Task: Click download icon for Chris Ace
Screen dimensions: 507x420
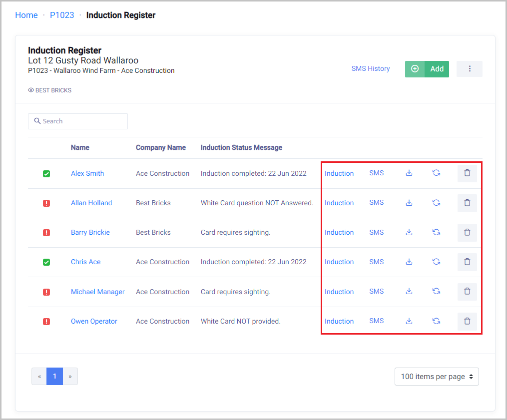Action: point(409,262)
